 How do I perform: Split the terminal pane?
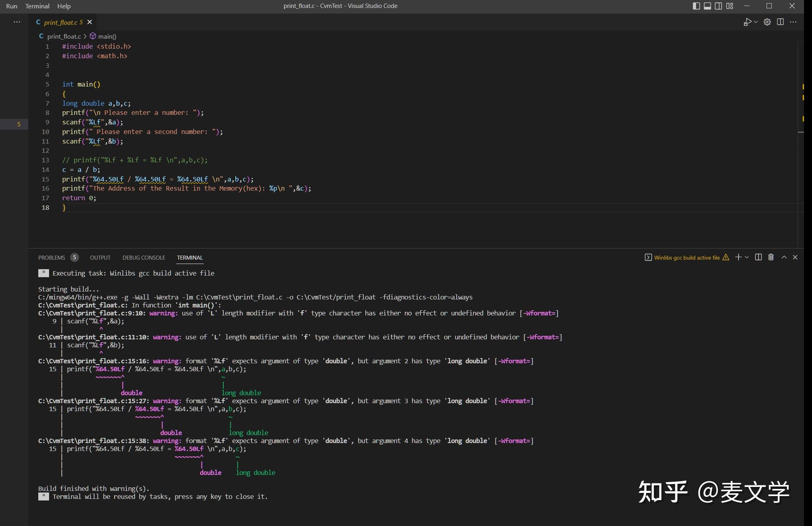[x=758, y=257]
